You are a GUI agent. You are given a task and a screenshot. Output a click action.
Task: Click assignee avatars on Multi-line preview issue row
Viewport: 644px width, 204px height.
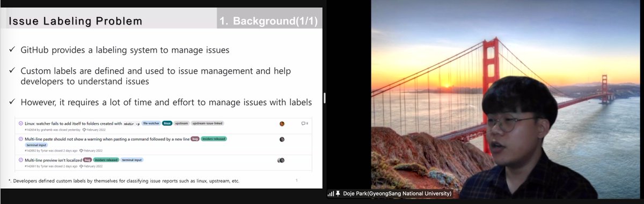pos(281,161)
